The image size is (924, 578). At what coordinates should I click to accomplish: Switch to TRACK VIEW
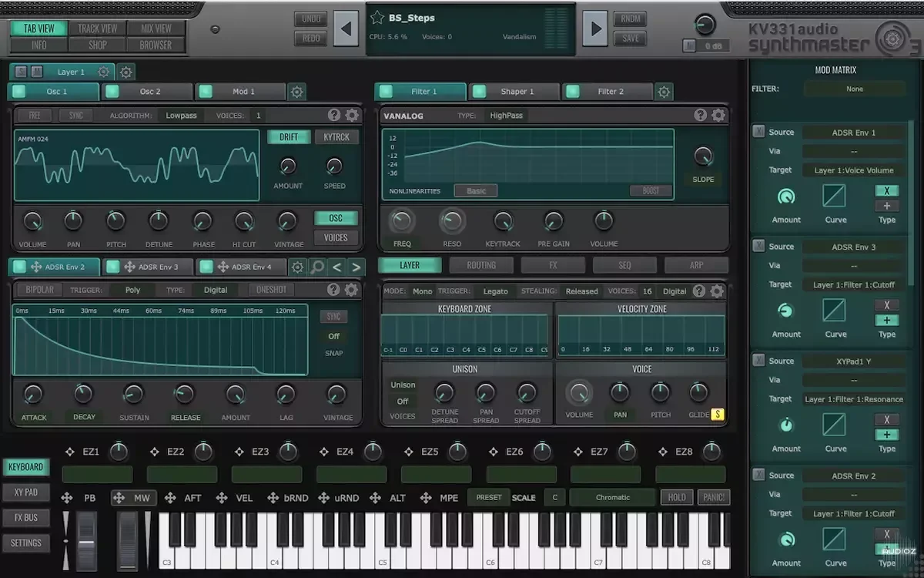98,29
